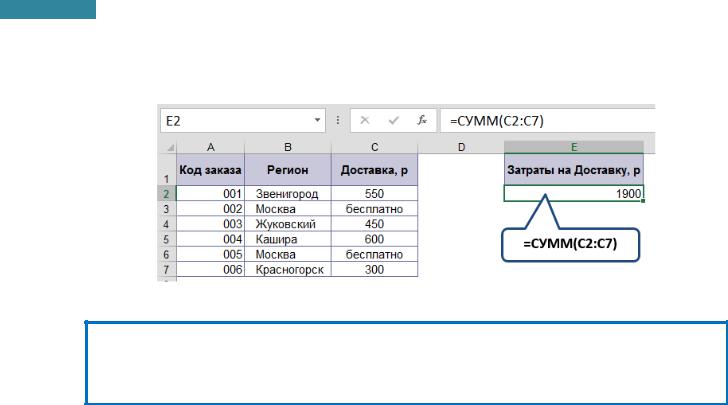728x405 pixels.
Task: Click the 'Код заказа' header cell
Action: tap(210, 170)
